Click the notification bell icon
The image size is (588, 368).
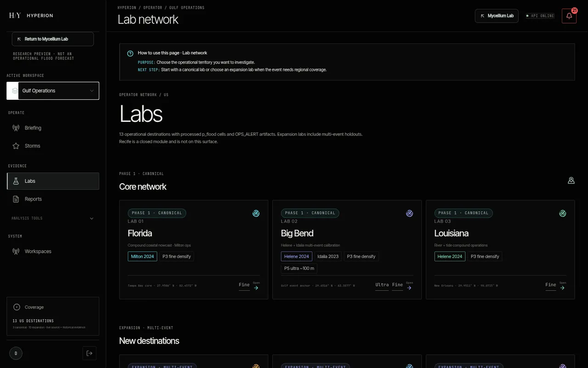point(569,16)
